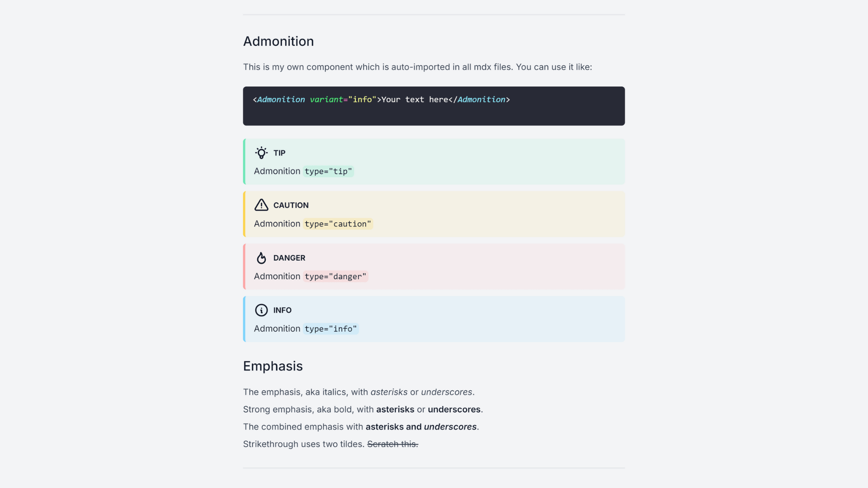Click the TIP label text
The height and width of the screenshot is (488, 868).
click(279, 153)
